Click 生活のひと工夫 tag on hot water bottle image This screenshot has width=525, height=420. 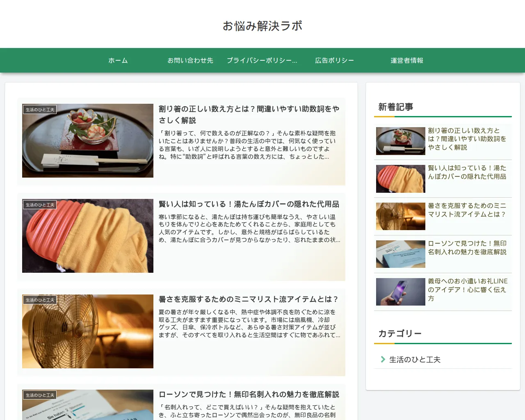pyautogui.click(x=40, y=205)
